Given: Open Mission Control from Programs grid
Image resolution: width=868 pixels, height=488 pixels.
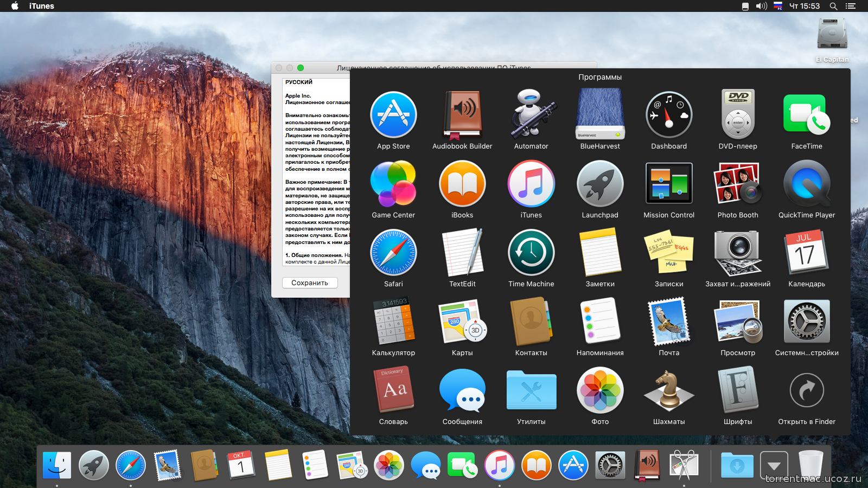Looking at the screenshot, I should pos(669,184).
